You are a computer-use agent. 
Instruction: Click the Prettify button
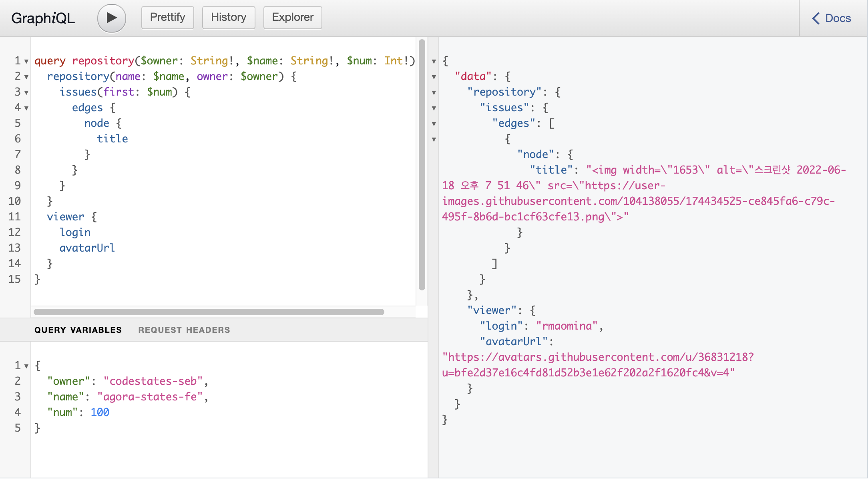tap(167, 18)
